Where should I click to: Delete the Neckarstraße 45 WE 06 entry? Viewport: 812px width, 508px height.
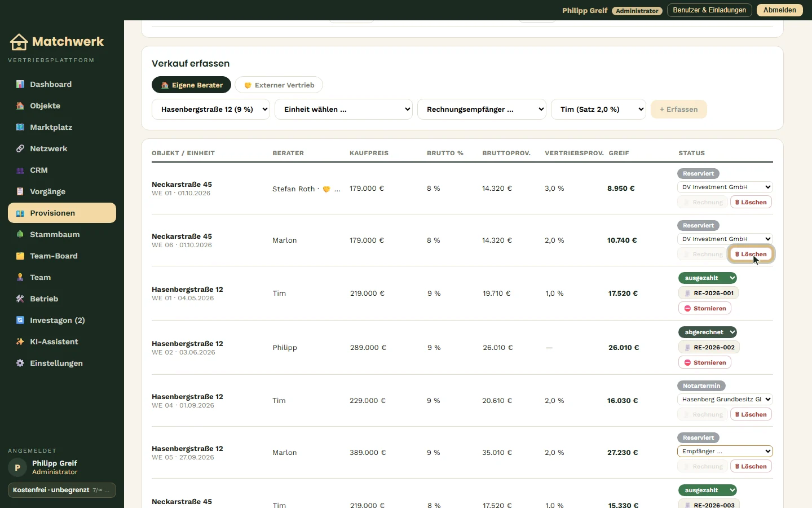click(751, 254)
